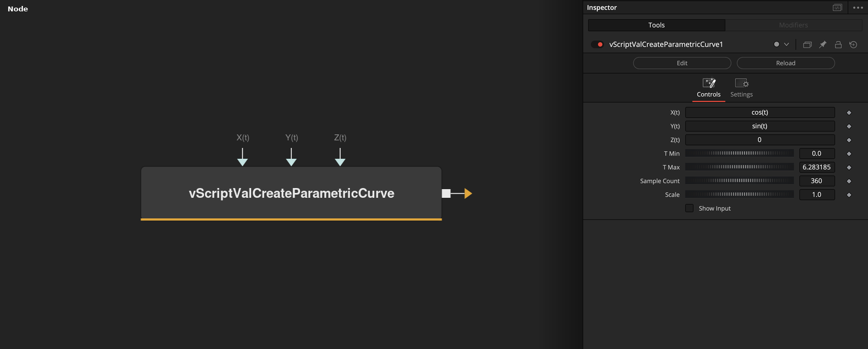Click the Inspector layout icon beside the three dots

pos(838,8)
